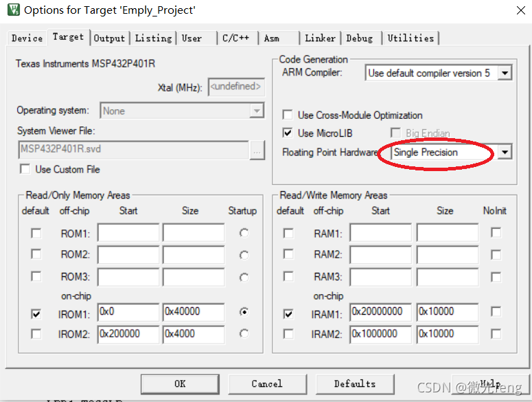Click the Keil uVision app icon in title bar
Viewport: 532px width, 402px height.
coord(14,10)
